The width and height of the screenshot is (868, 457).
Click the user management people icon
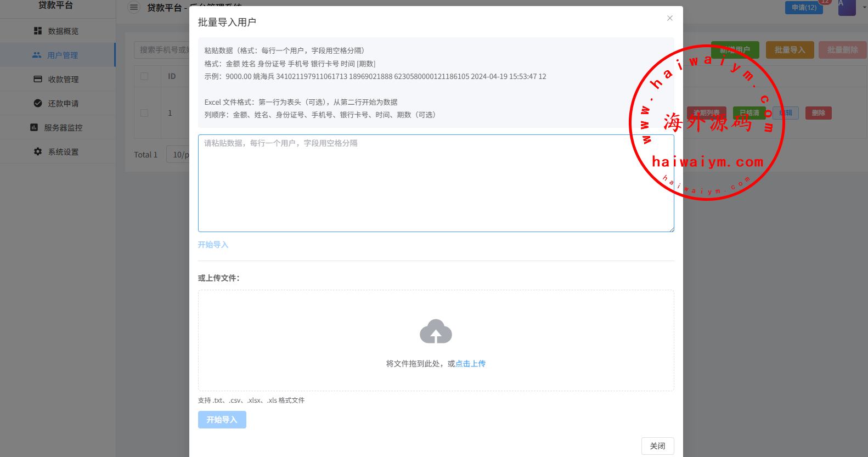(x=37, y=55)
